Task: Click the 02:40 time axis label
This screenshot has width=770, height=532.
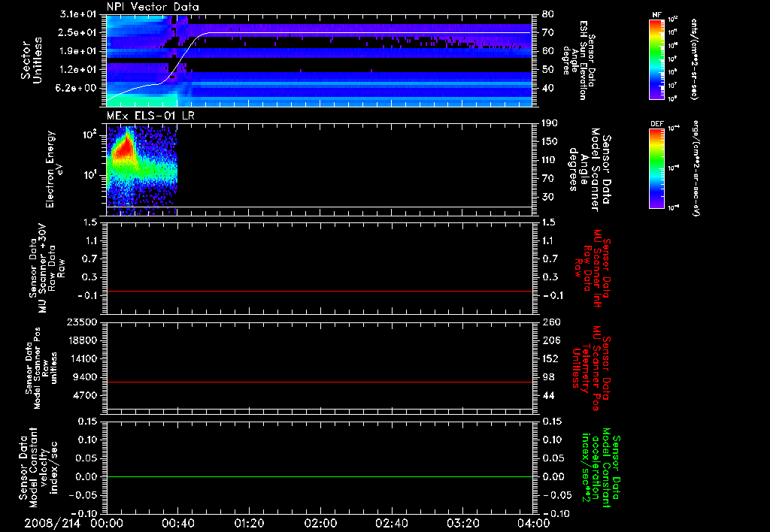Action: 391,523
